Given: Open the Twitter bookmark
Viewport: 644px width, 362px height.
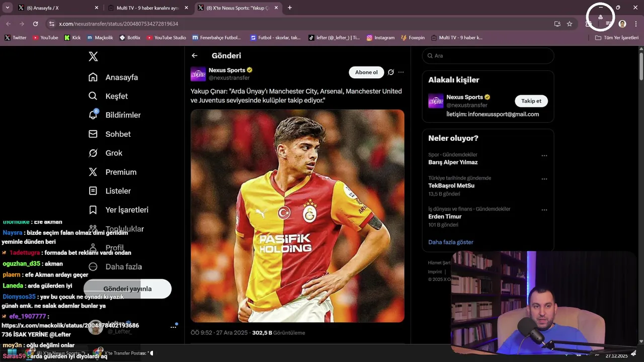Looking at the screenshot, I should (16, 38).
